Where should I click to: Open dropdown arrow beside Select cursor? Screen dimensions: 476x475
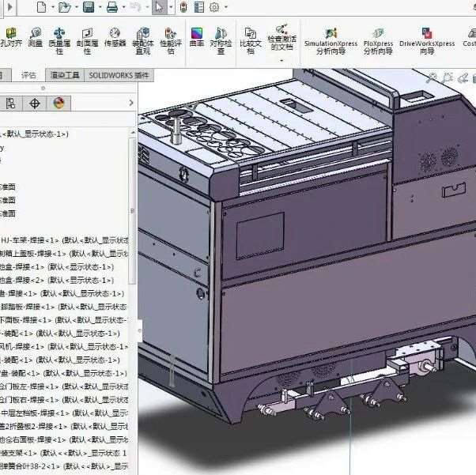point(171,7)
